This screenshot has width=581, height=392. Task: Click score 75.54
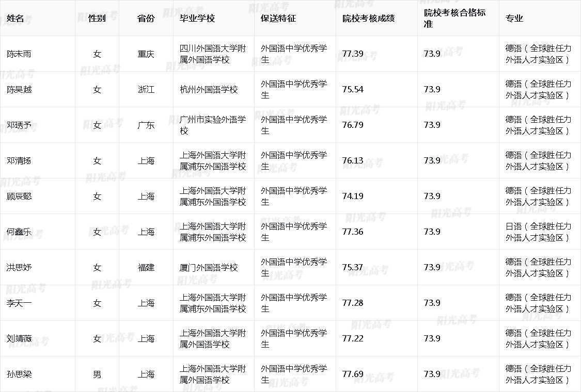353,90
